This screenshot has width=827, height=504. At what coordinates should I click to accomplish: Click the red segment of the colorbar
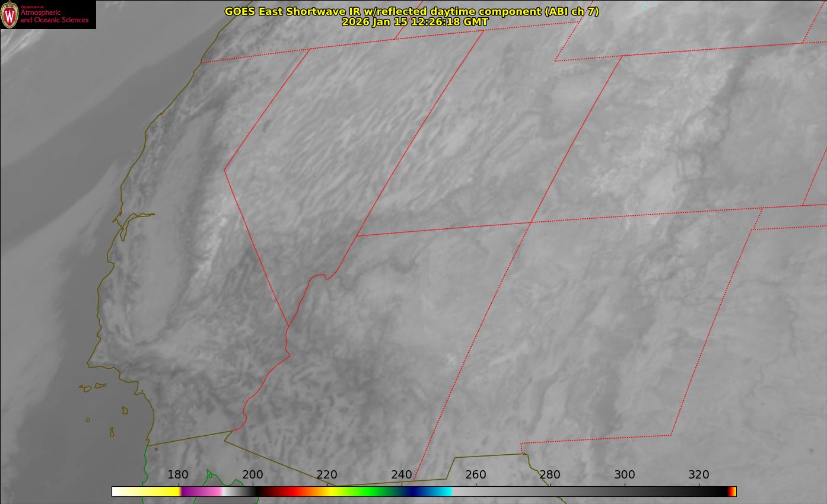tap(291, 492)
